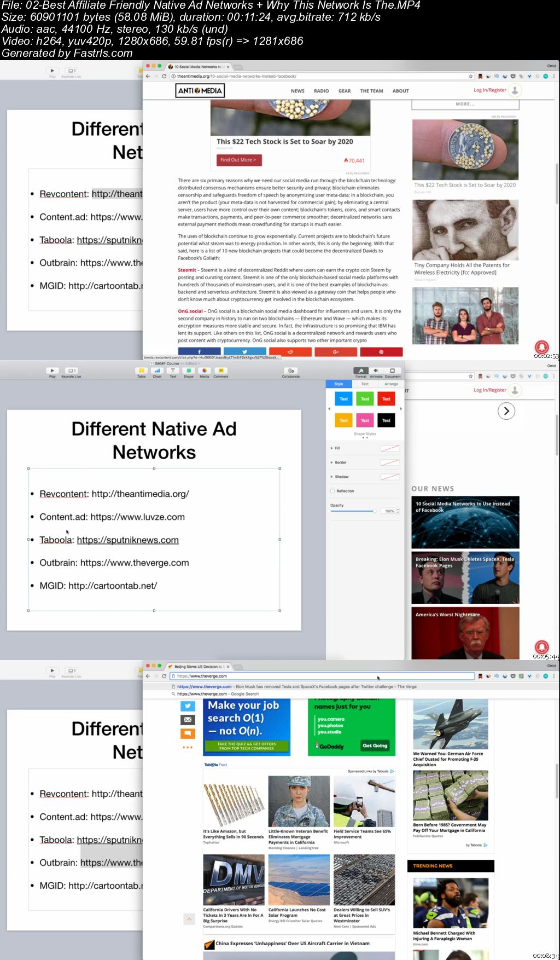Viewport: 560px width, 960px height.
Task: Open THE TEAM page on Anti Media
Action: (371, 91)
